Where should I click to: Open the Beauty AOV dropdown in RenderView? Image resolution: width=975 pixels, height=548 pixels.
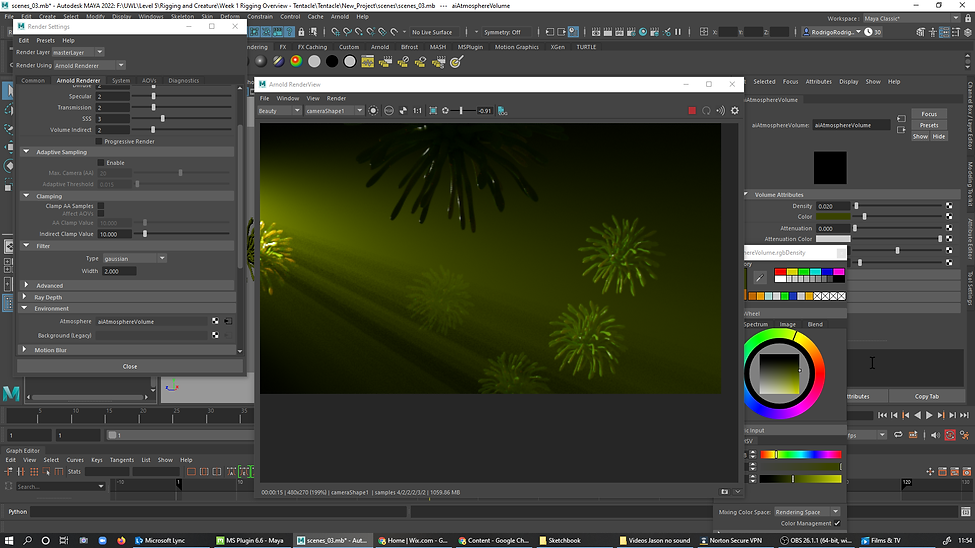[x=279, y=111]
